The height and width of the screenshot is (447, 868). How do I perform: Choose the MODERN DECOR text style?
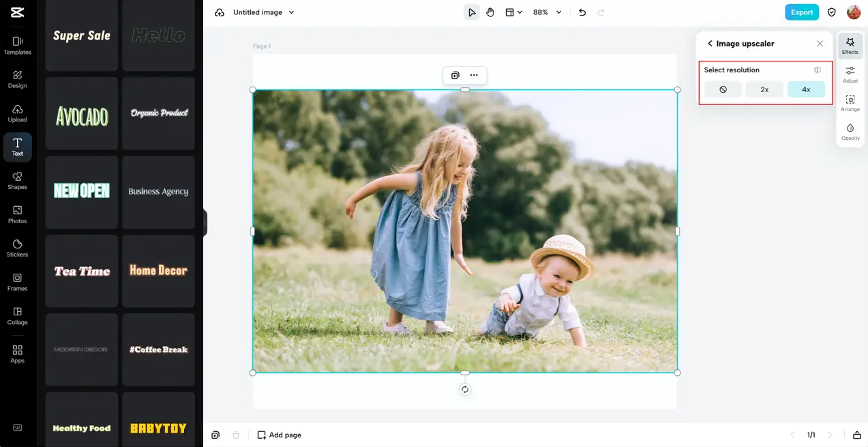[82, 349]
